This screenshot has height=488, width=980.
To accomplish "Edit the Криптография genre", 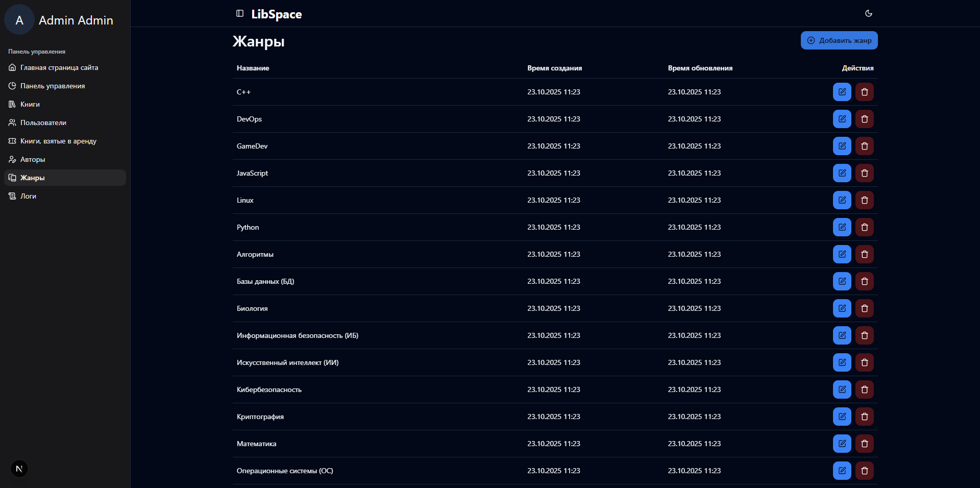I will coord(842,417).
